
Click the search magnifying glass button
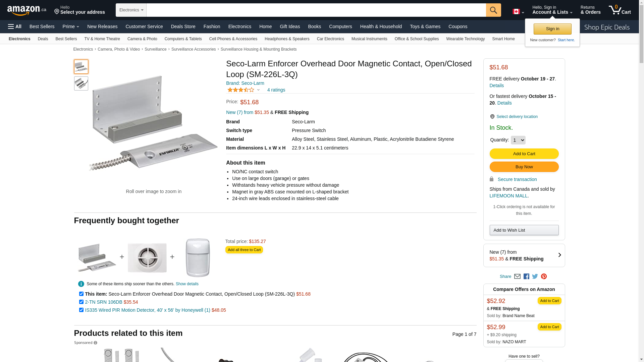click(x=493, y=10)
